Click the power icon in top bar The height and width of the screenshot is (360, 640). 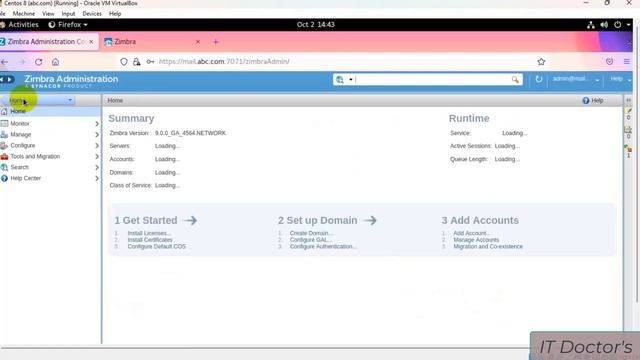click(618, 25)
